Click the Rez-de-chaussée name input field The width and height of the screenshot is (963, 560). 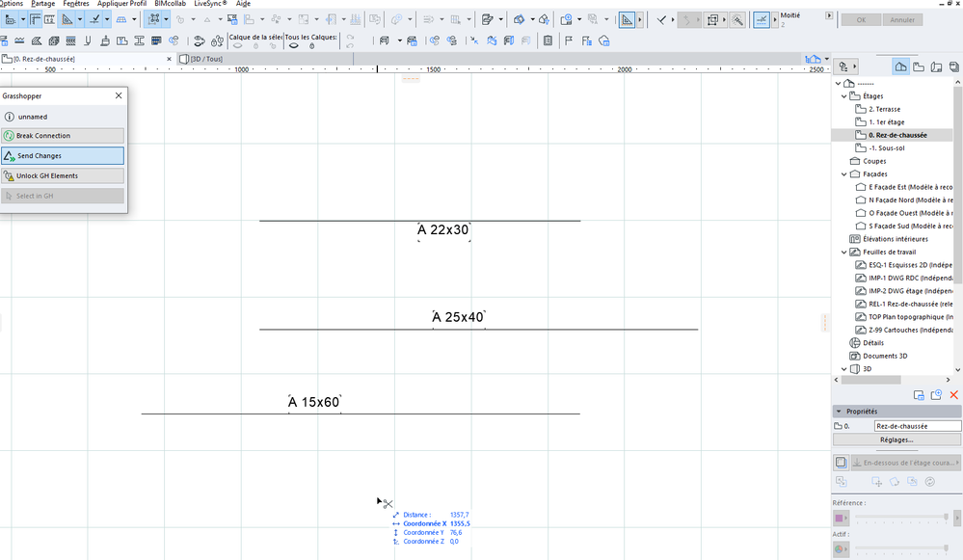pos(918,426)
